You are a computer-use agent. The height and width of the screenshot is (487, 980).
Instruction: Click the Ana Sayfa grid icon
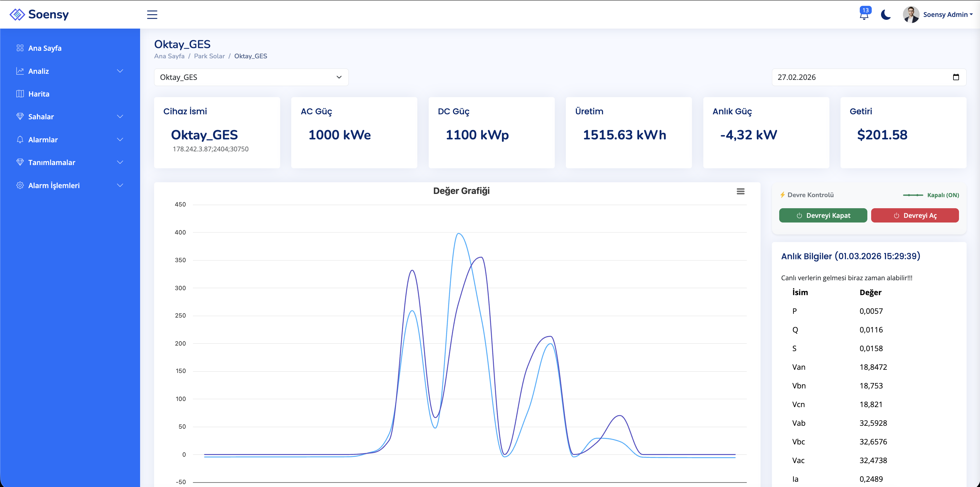coord(20,48)
